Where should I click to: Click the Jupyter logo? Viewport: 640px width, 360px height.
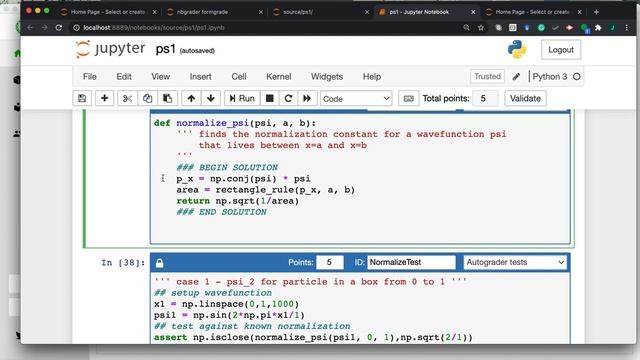point(110,49)
